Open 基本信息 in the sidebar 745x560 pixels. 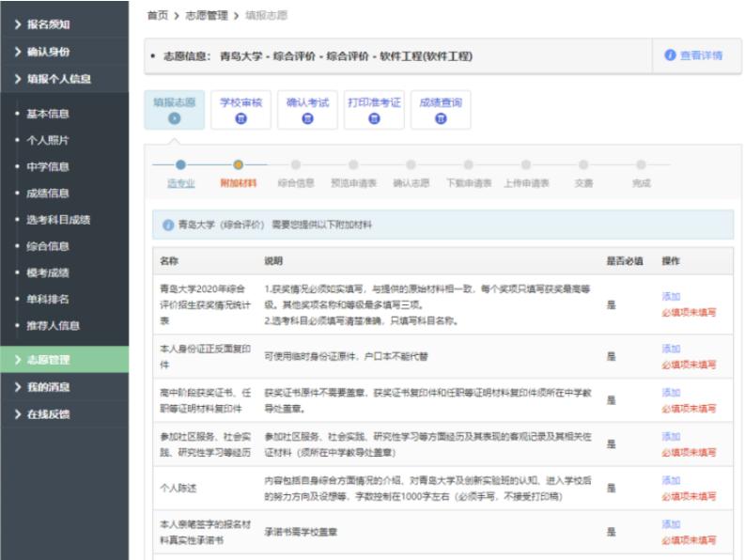[48, 114]
